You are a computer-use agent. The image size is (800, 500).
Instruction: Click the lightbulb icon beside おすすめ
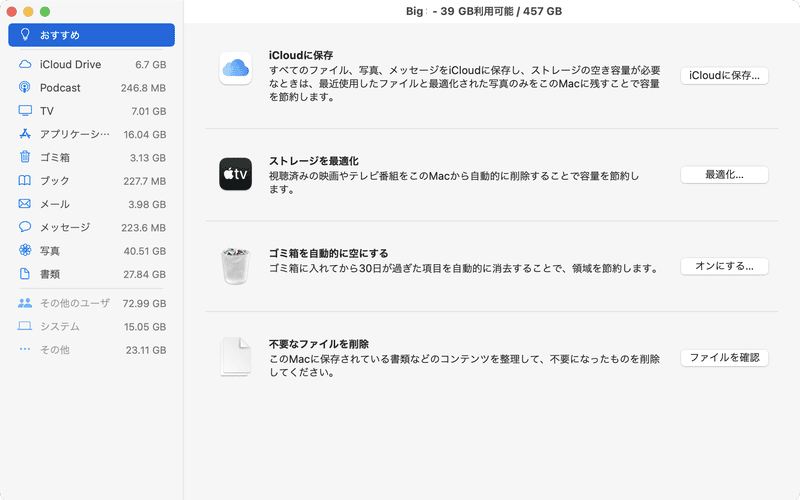click(24, 35)
